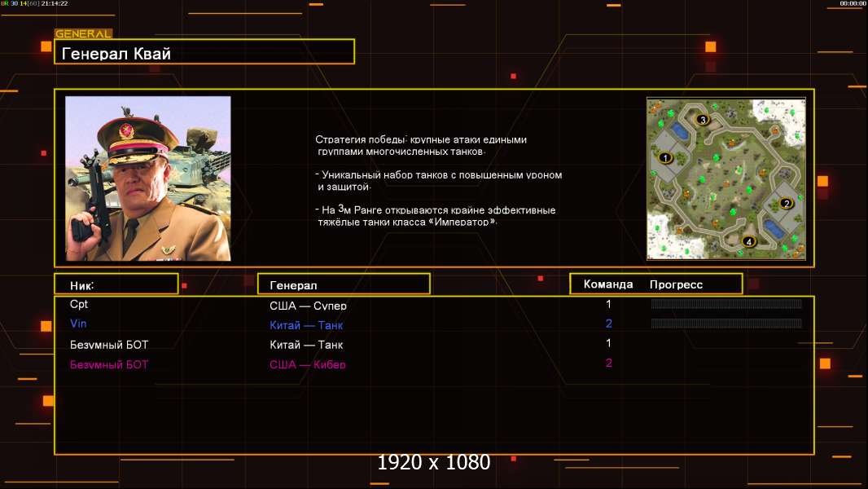
Task: Click the FPS clock readout
Action: click(x=34, y=3)
